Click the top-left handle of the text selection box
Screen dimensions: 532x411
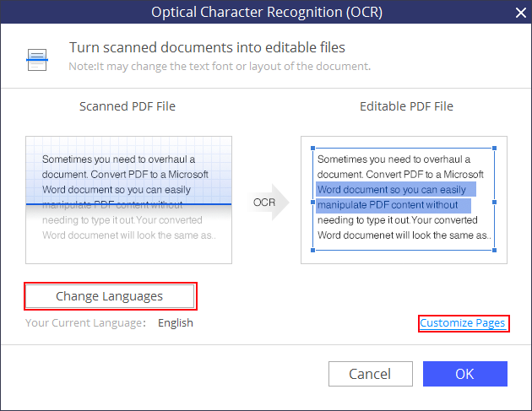point(312,147)
